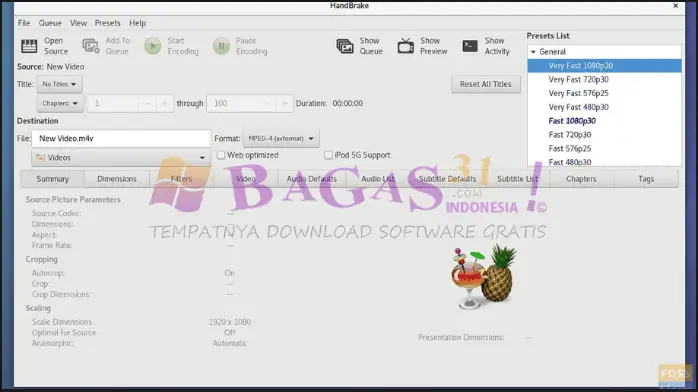Decrease the end chapter value of 100

tap(266, 104)
